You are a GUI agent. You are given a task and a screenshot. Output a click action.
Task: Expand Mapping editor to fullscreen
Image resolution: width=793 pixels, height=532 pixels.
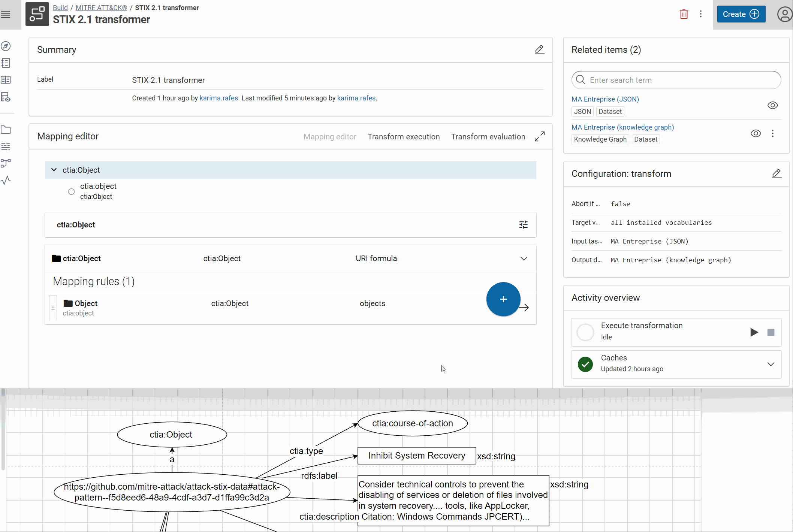tap(539, 136)
